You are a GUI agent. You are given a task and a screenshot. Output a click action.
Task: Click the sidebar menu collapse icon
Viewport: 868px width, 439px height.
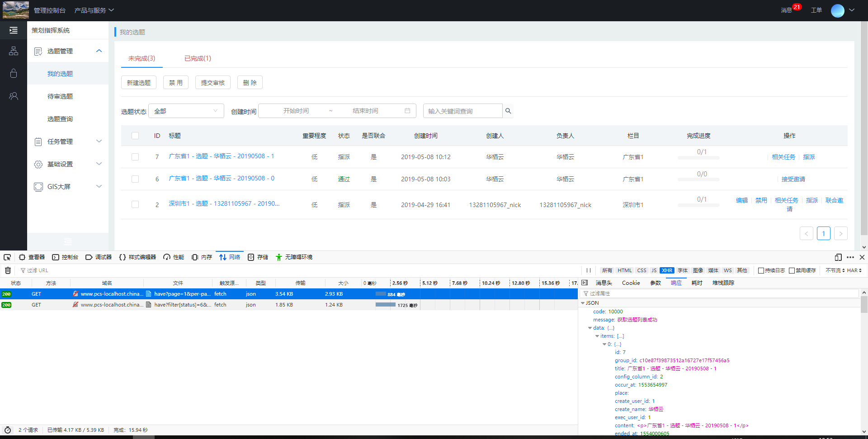point(14,30)
